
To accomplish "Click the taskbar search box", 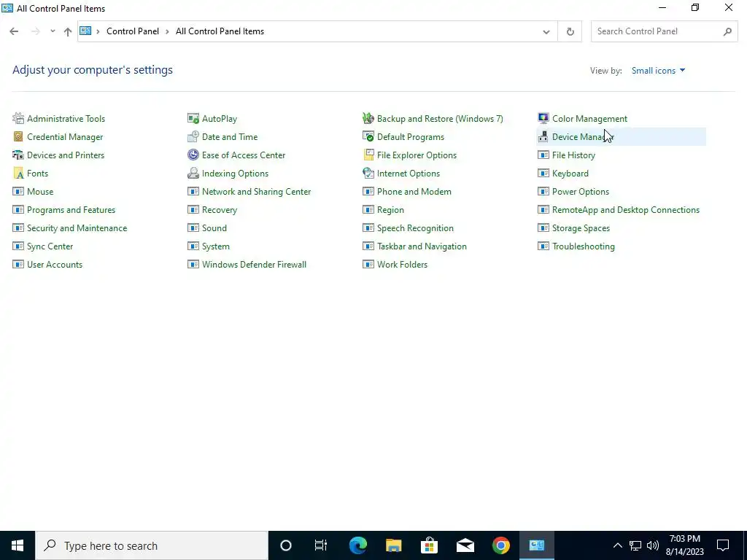I will [x=152, y=545].
